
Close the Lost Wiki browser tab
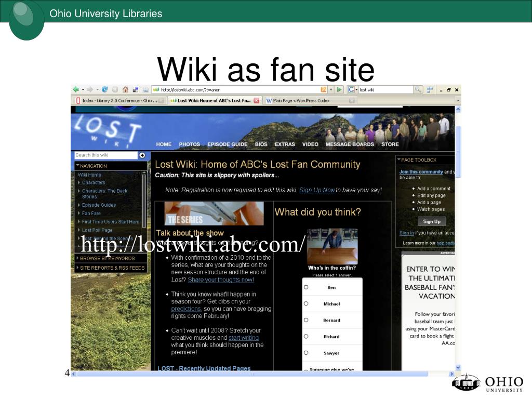coord(257,100)
